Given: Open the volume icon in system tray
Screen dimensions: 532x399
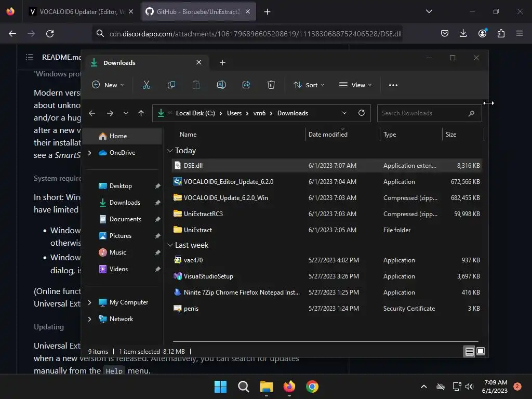Looking at the screenshot, I should (469, 387).
